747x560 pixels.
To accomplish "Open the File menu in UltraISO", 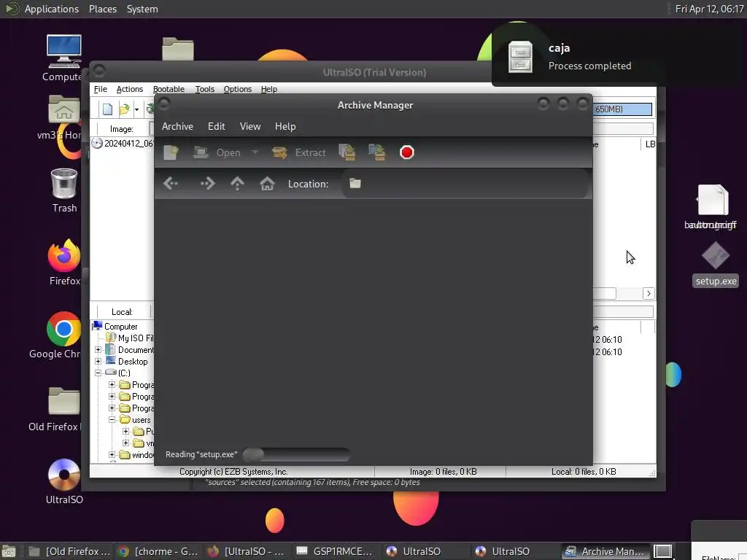I will 100,89.
